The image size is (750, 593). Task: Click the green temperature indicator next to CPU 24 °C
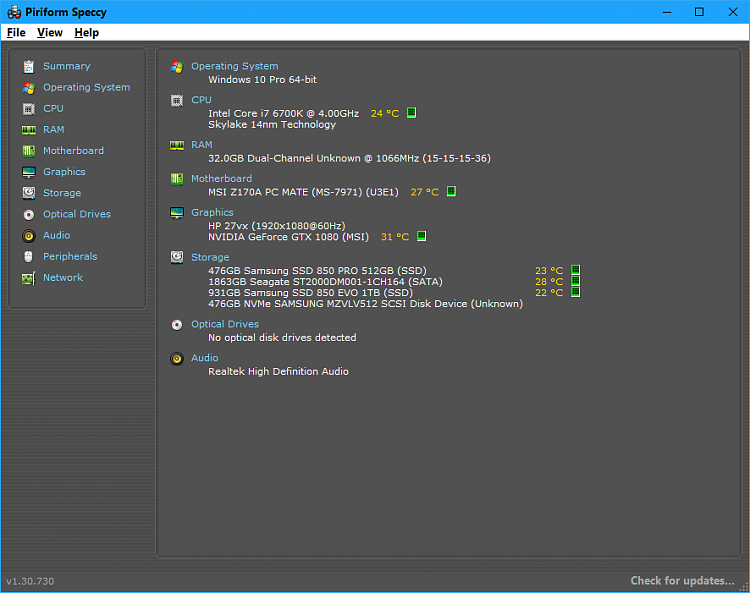(x=411, y=113)
